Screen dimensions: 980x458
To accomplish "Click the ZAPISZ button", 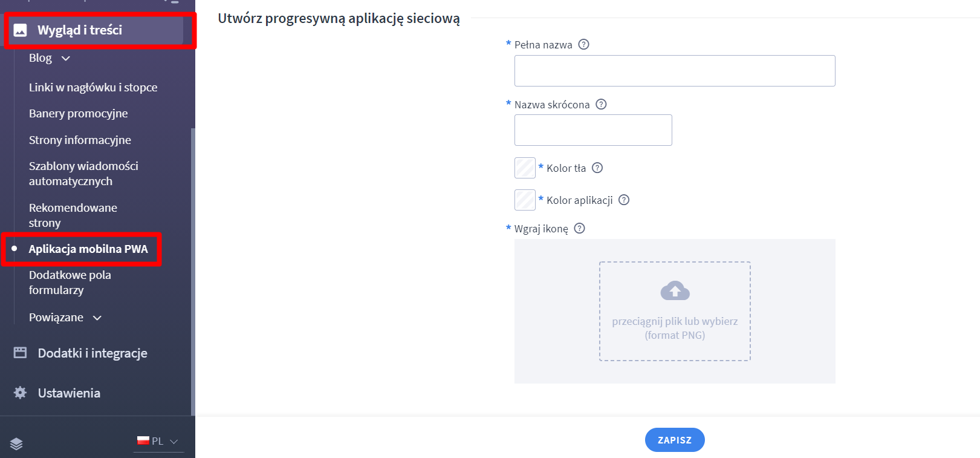I will (x=675, y=440).
